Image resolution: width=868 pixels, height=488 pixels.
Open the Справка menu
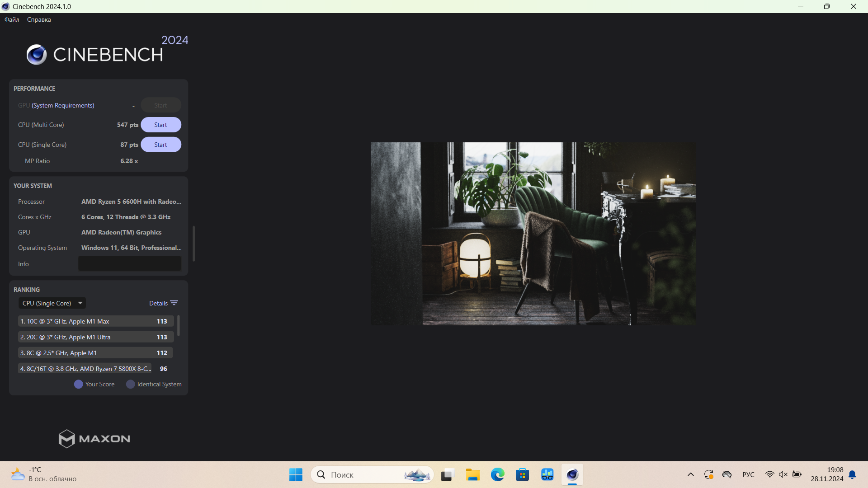click(x=39, y=19)
